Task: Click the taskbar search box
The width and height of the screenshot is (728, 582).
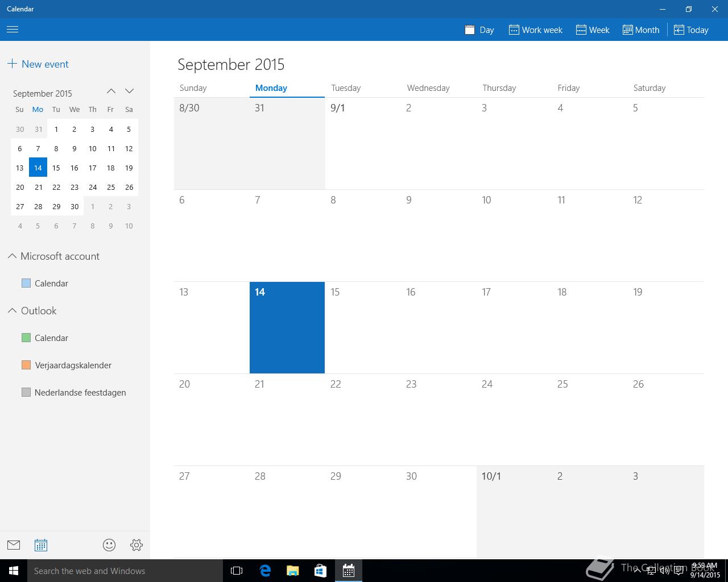Action: point(125,571)
